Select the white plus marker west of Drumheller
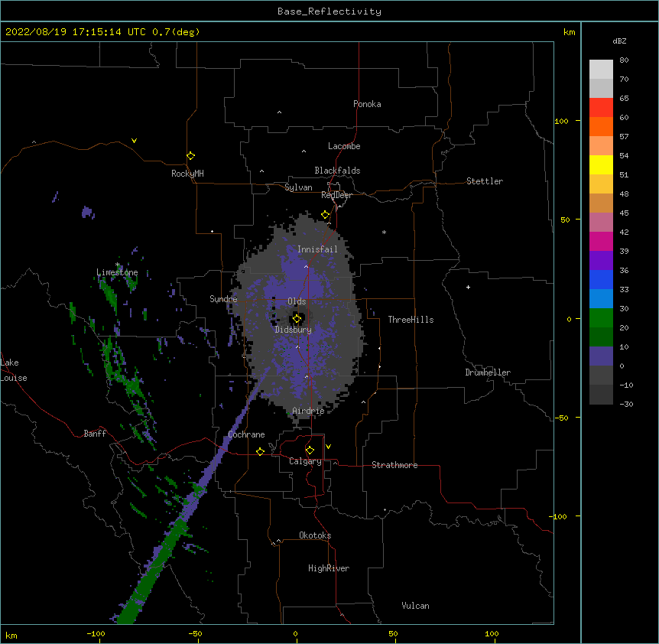 [468, 287]
